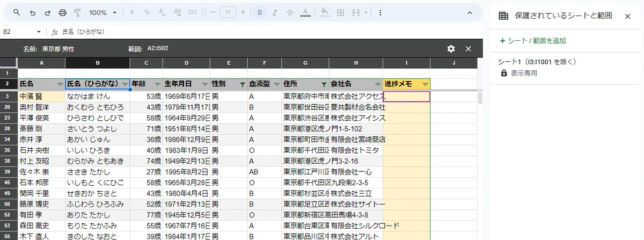This screenshot has height=240, width=644.
Task: Open the fill color picker
Action: pos(324,12)
